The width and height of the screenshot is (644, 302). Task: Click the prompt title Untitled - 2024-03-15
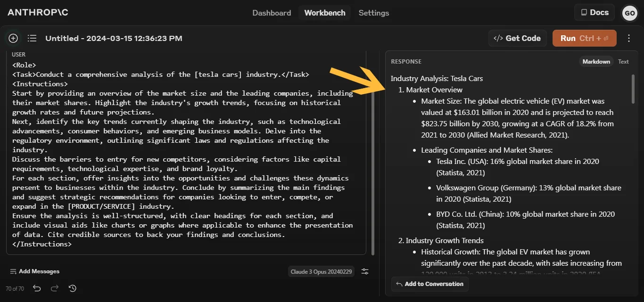pos(114,38)
